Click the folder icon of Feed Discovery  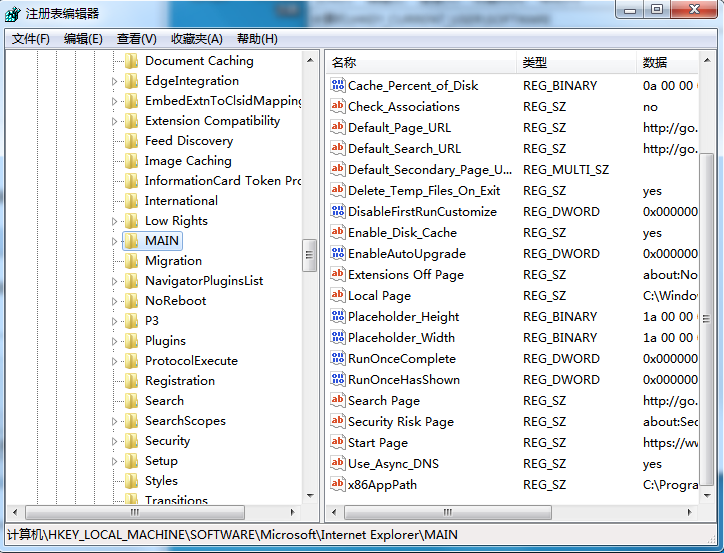[x=132, y=141]
